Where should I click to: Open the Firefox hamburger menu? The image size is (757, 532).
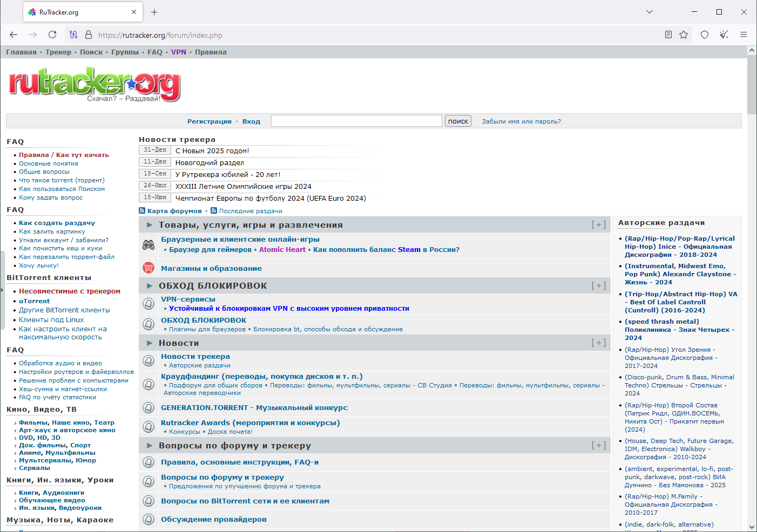coord(744,35)
